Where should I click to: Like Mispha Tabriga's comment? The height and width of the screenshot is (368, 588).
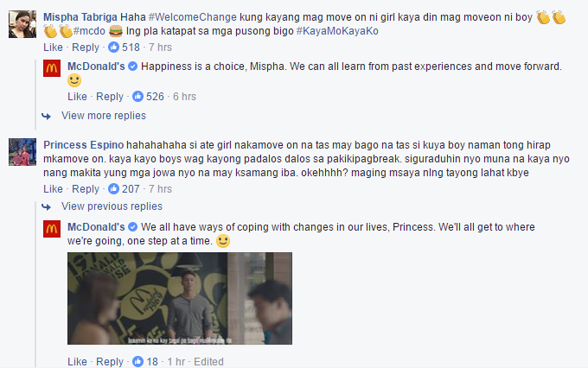[53, 48]
